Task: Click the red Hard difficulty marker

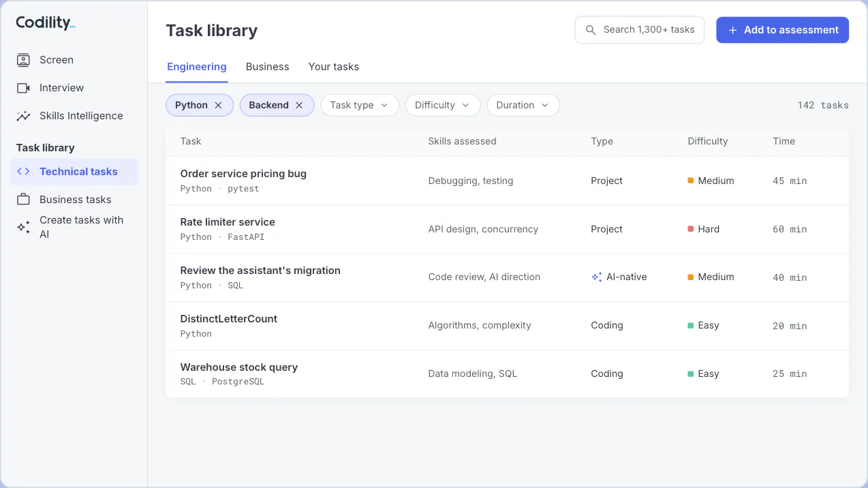Action: [691, 229]
